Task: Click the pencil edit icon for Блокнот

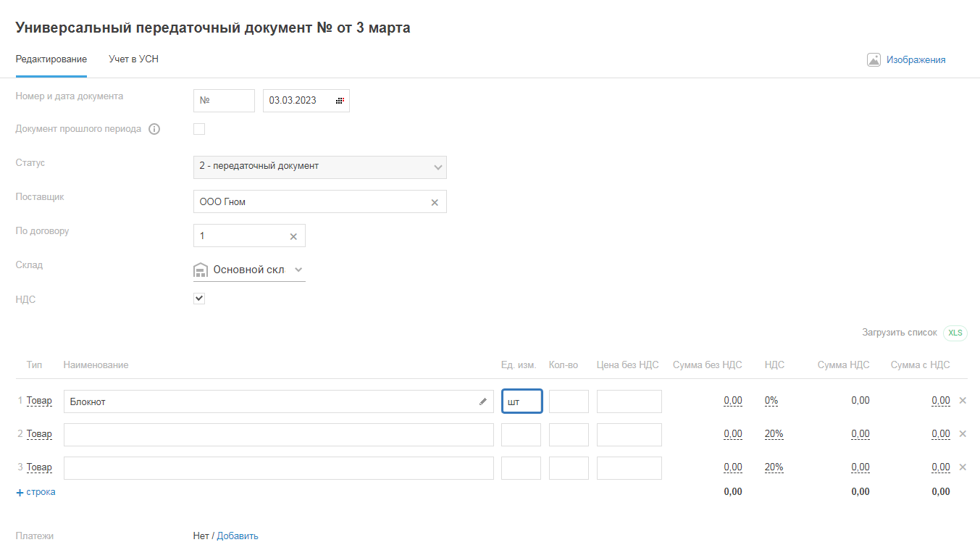Action: [483, 401]
